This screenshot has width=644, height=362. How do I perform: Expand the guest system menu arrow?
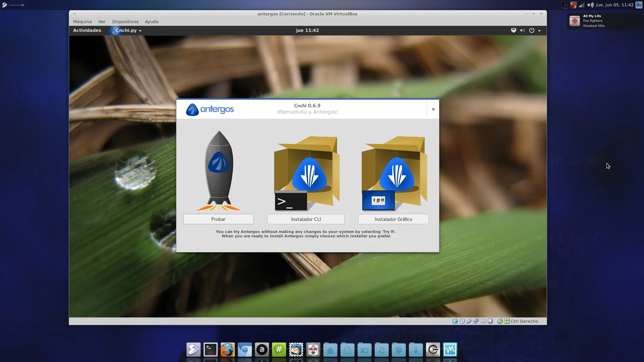pos(539,31)
